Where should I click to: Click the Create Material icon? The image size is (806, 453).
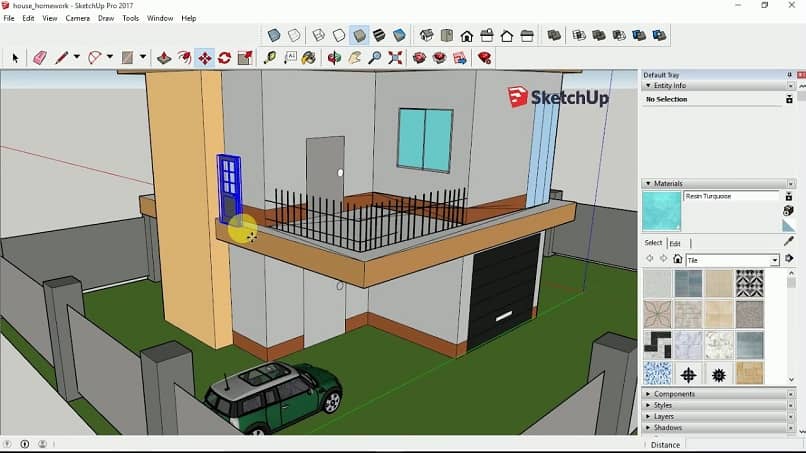click(x=789, y=210)
